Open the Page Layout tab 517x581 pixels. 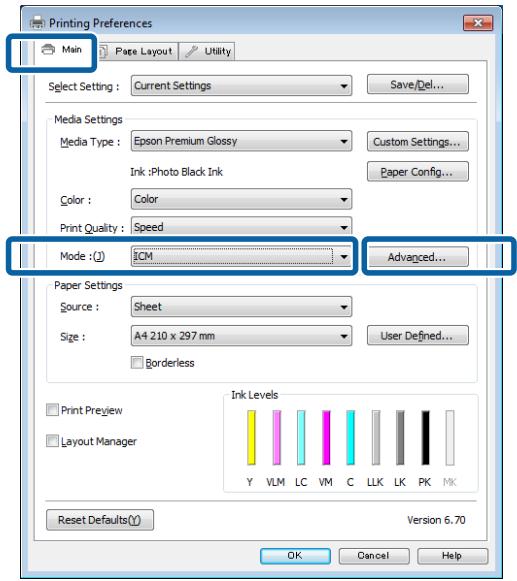point(138,52)
